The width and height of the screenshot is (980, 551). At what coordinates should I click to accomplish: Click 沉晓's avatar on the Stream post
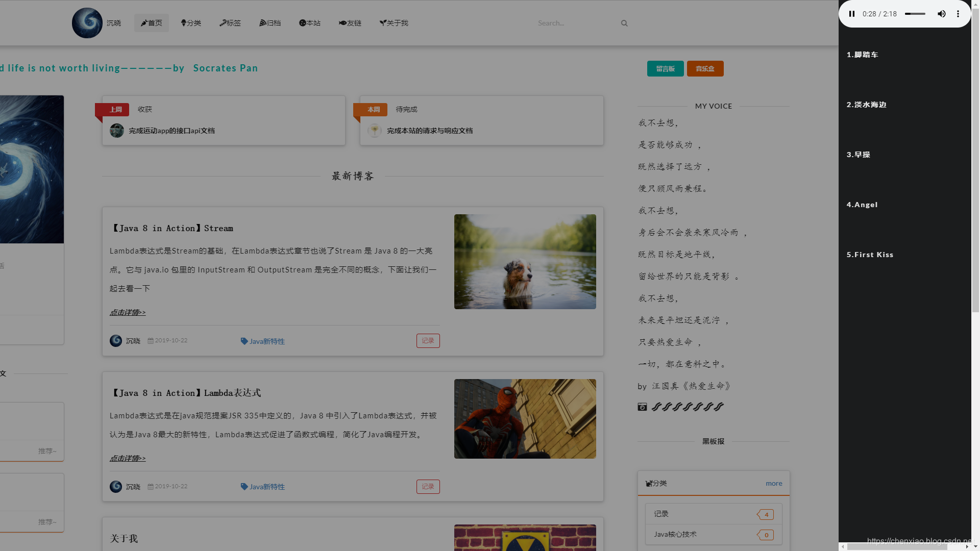(x=115, y=341)
